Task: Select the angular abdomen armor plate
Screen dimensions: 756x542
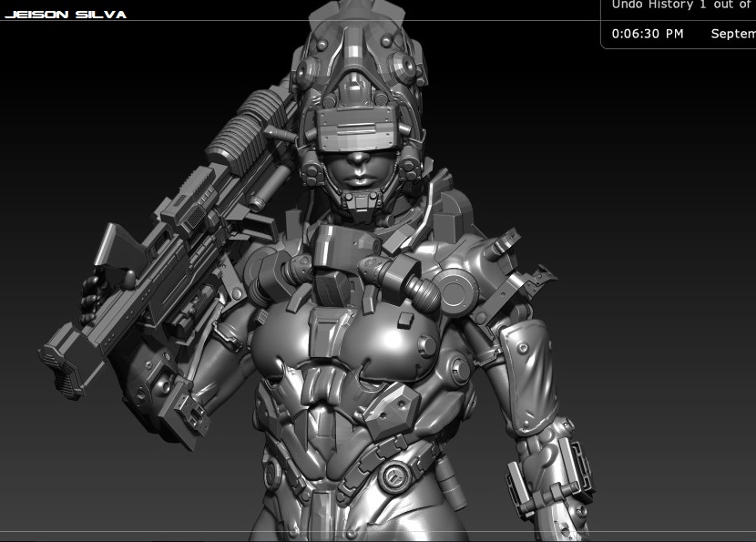Action: [x=392, y=409]
